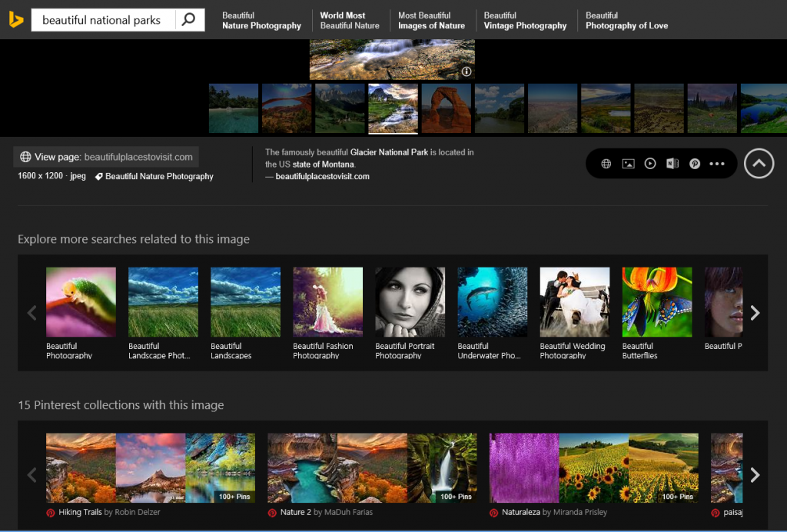Click the Bing logo
Image resolution: width=787 pixels, height=532 pixels.
point(15,19)
